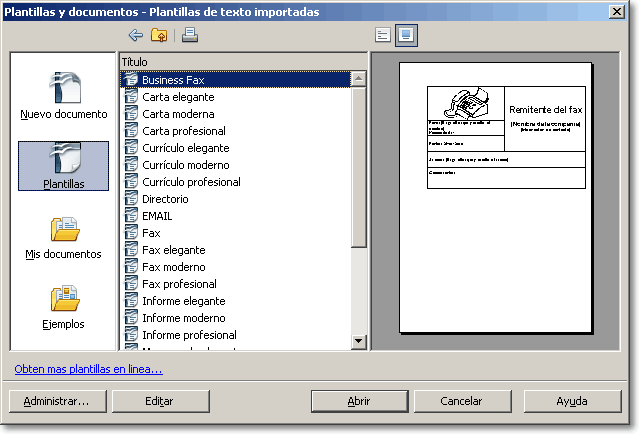Select 'Informe elegante' in the list
Screen dimensions: 639x434
pos(184,301)
